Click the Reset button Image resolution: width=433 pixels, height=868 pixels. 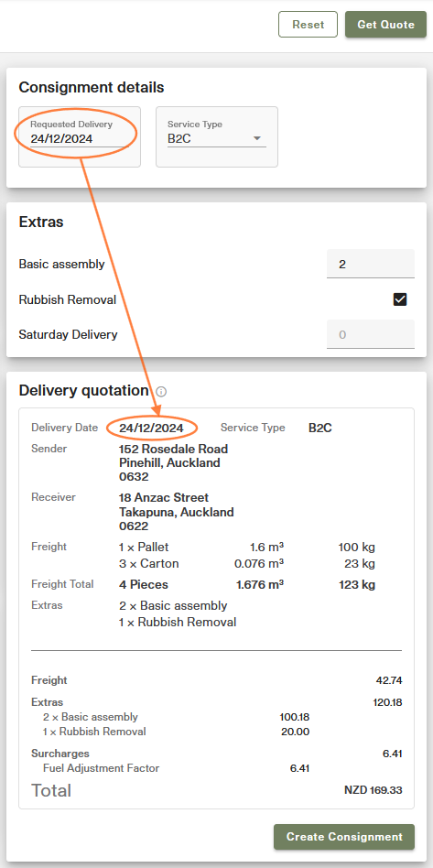308,25
